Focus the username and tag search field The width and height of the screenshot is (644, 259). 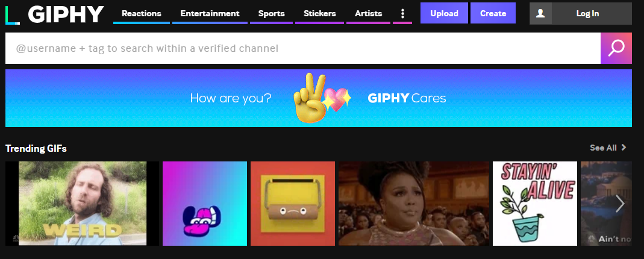pos(302,48)
